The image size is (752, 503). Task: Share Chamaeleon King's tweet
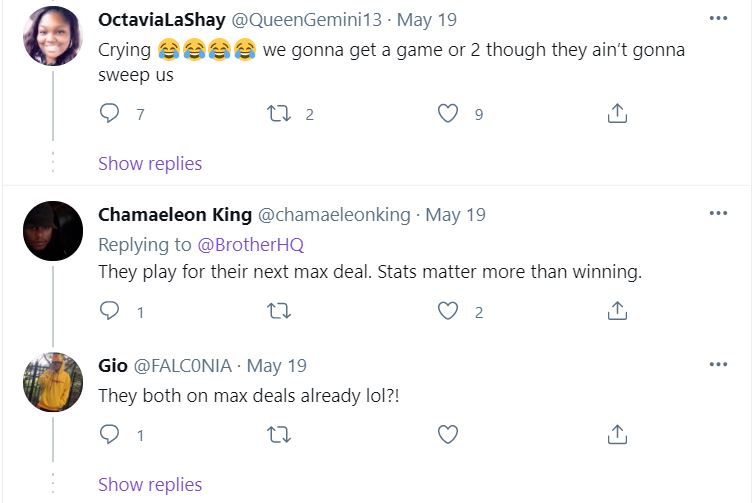click(617, 312)
